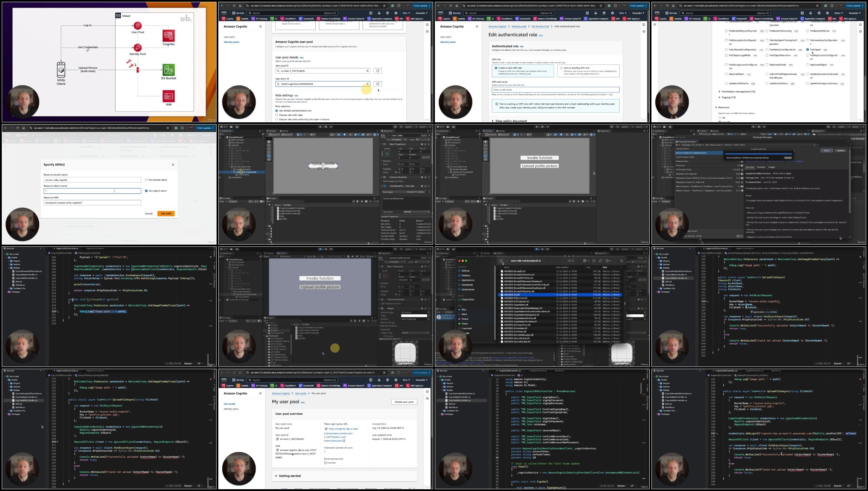Click the Finder share icon

tap(594, 261)
